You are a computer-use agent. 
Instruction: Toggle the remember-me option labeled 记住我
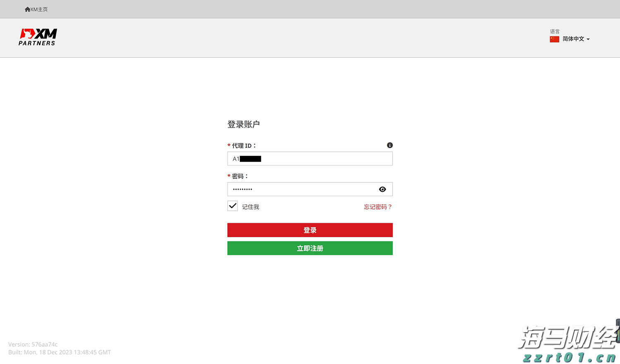point(232,206)
